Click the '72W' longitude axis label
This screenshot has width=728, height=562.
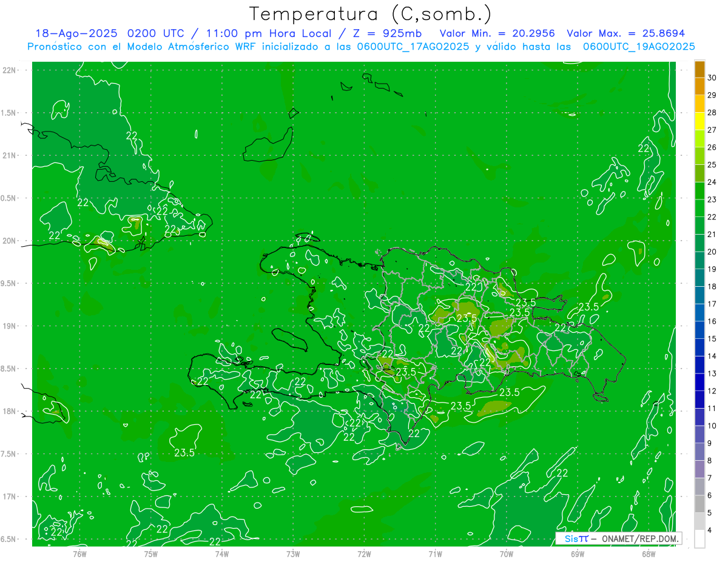(364, 554)
